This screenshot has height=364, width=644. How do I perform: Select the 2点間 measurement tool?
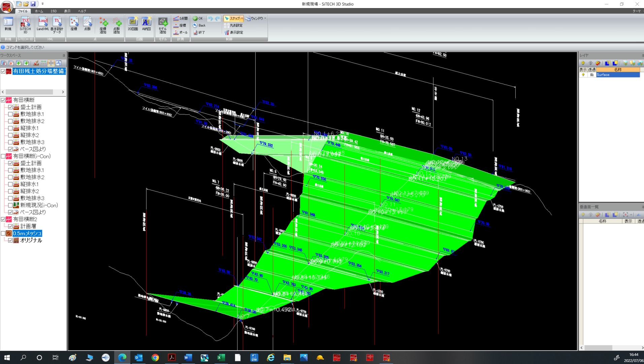181,18
